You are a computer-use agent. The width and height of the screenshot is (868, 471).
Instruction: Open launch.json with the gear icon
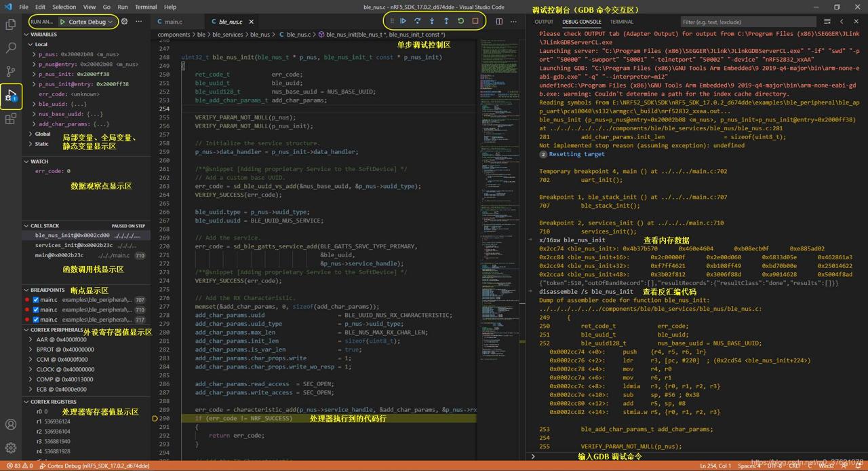pyautogui.click(x=124, y=22)
